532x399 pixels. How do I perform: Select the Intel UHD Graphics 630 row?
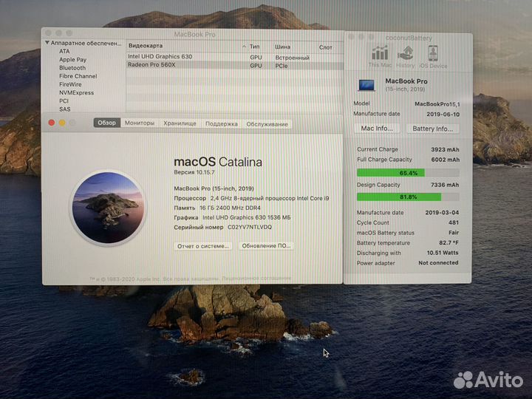tap(235, 57)
